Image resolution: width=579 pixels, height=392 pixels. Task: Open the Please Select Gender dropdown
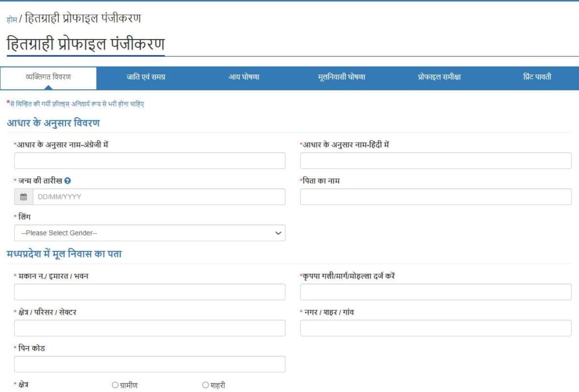point(149,233)
